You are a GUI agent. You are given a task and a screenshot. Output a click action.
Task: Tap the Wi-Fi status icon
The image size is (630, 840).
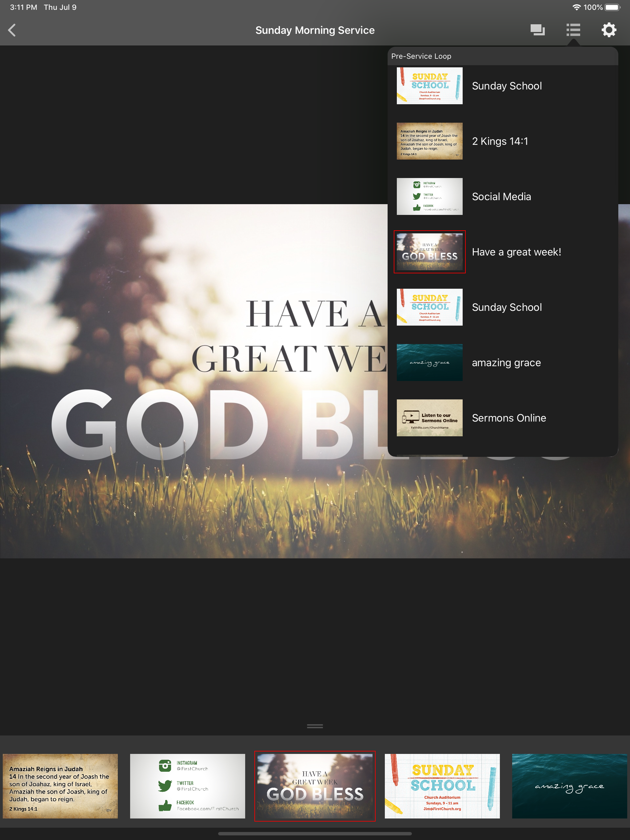[576, 7]
